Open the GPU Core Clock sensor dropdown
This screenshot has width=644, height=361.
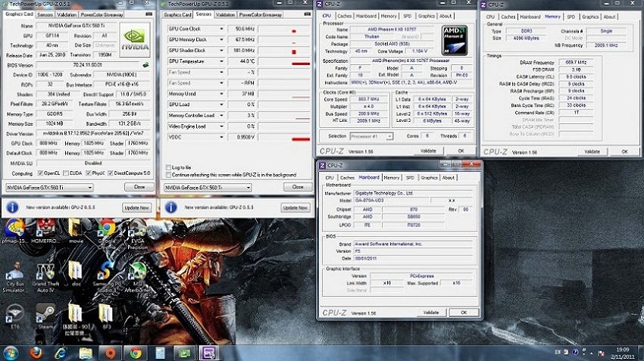221,29
